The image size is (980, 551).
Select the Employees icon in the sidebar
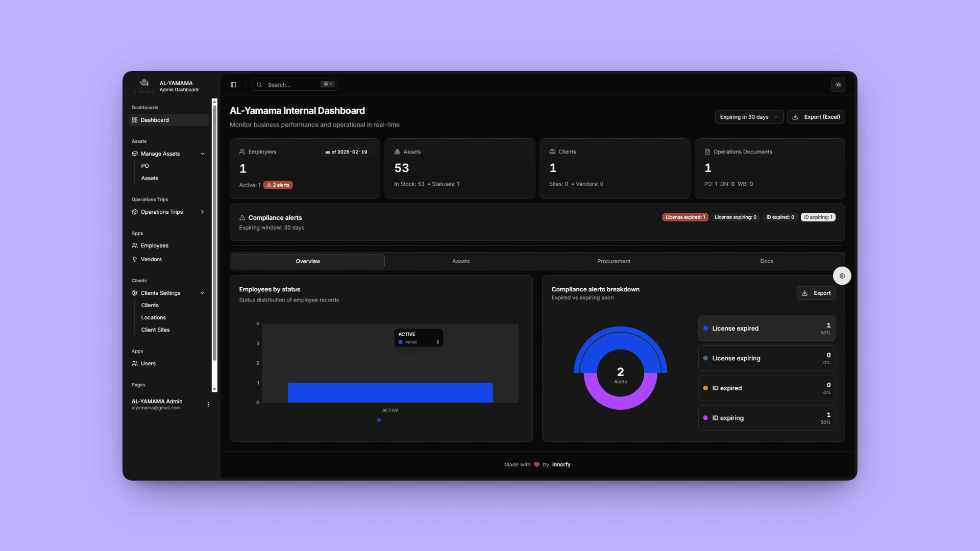pyautogui.click(x=134, y=245)
